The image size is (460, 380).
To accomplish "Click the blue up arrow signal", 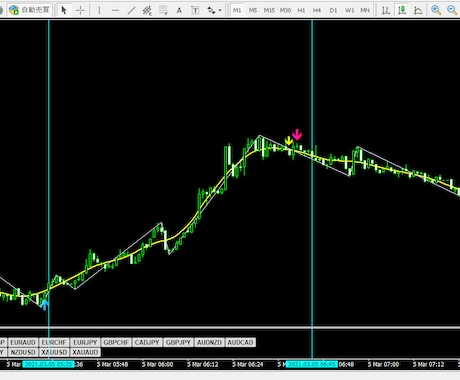I will [x=45, y=305].
